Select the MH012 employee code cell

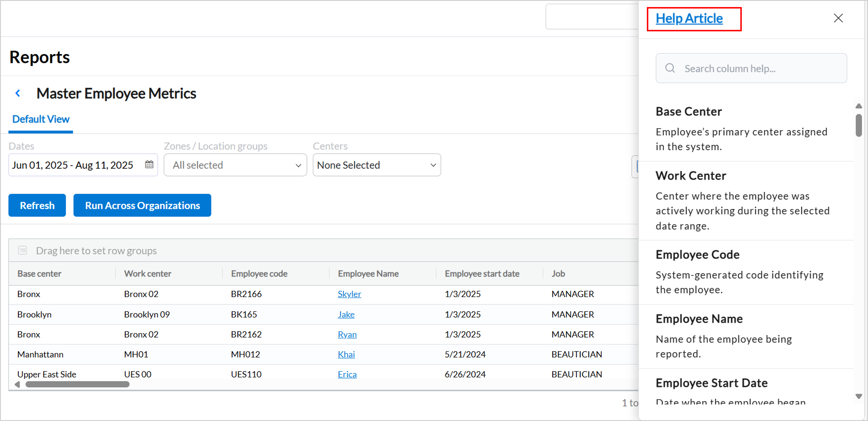[x=245, y=354]
